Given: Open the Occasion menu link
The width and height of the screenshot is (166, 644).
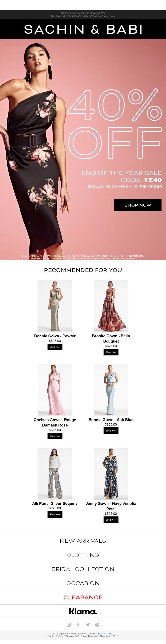Looking at the screenshot, I should [x=83, y=583].
